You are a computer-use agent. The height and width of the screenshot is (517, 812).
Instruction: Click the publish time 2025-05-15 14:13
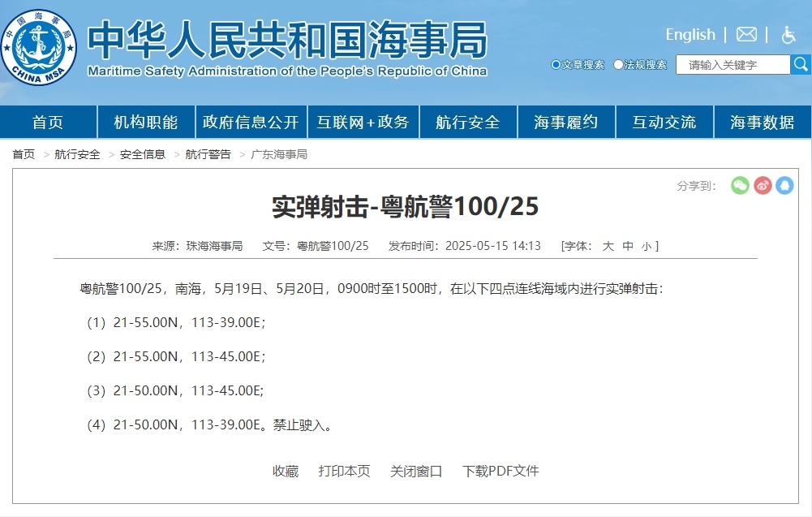click(493, 246)
